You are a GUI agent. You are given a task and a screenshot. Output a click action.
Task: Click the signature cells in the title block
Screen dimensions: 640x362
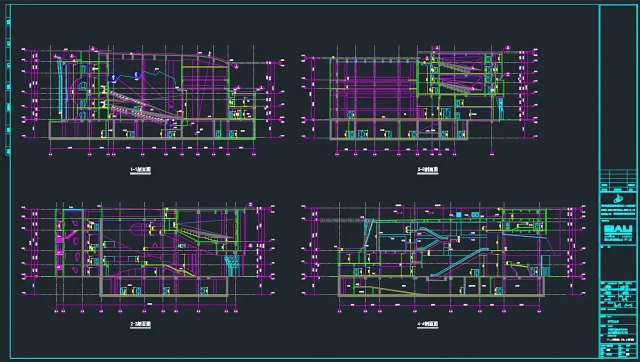618,295
